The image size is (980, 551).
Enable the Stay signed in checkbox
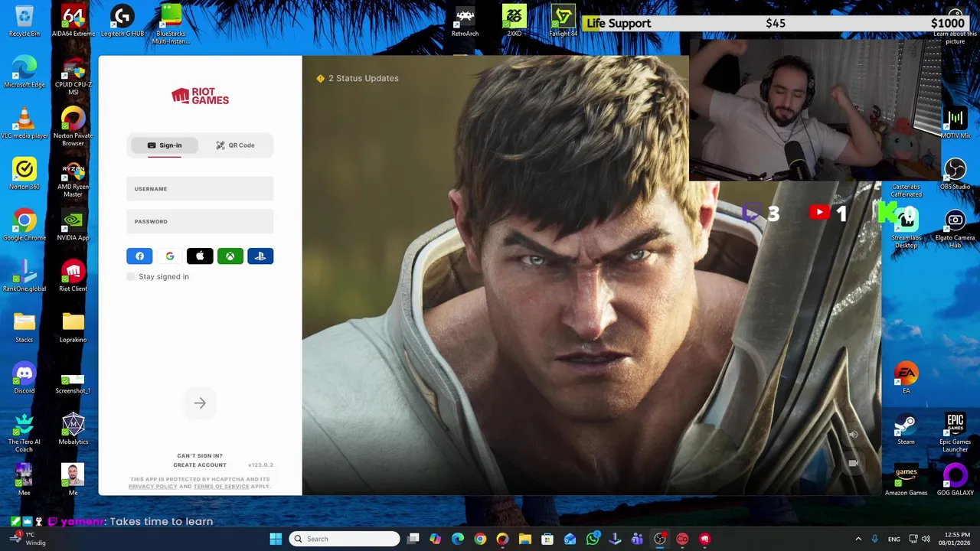pyautogui.click(x=131, y=277)
